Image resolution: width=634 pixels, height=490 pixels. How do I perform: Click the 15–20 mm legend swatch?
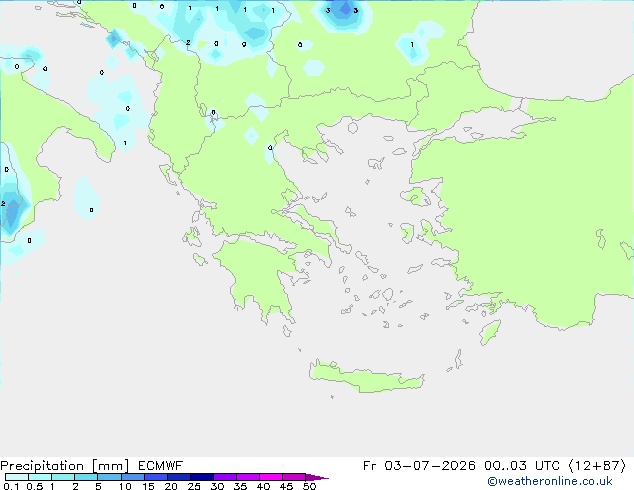pos(156,477)
